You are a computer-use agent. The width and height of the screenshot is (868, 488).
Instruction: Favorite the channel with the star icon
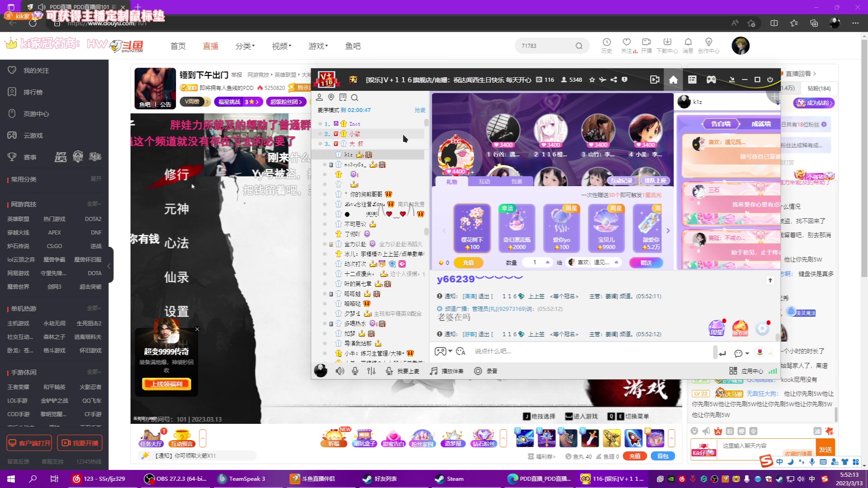tap(592, 80)
